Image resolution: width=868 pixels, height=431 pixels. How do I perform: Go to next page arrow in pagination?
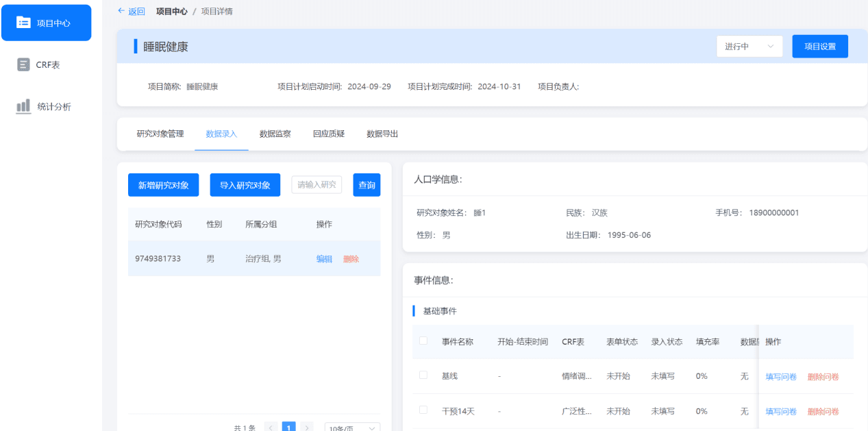(x=307, y=428)
